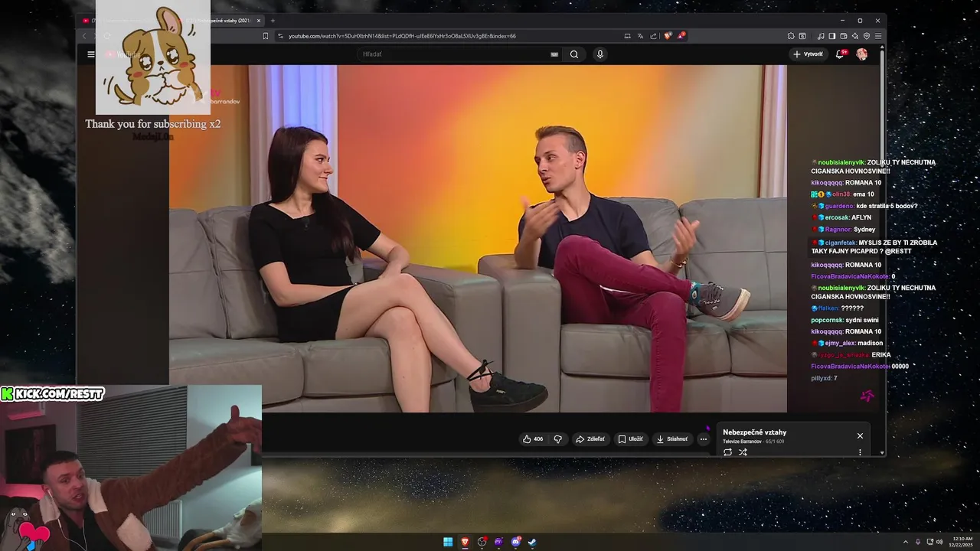Dislike the video
980x551 pixels.
[557, 439]
